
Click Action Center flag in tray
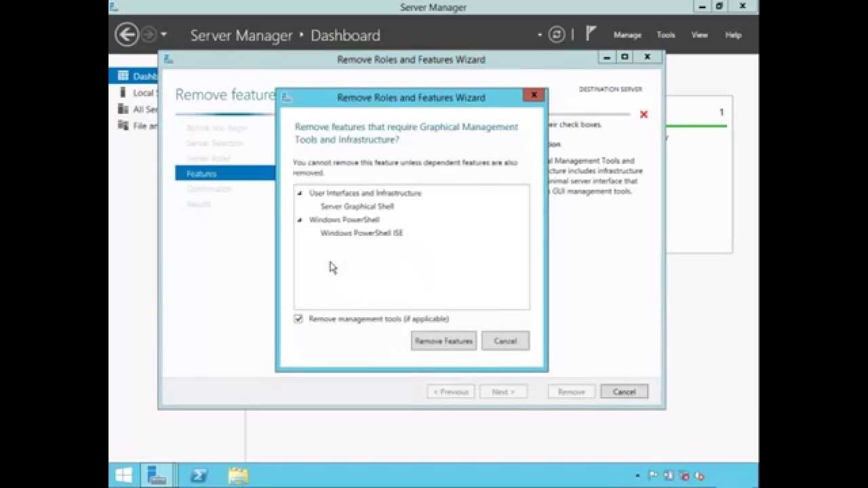click(654, 476)
